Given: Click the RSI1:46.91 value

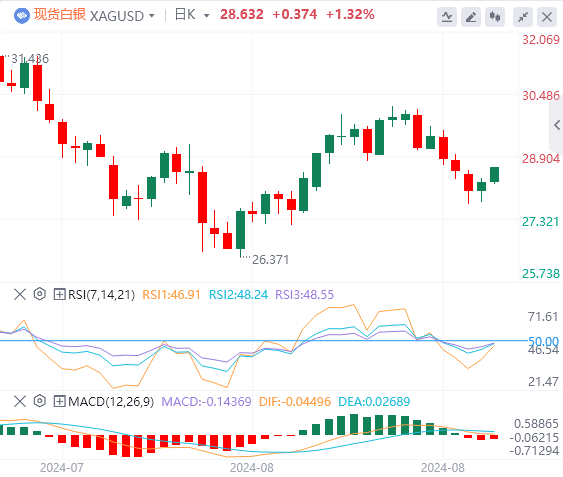Looking at the screenshot, I should (x=171, y=295).
